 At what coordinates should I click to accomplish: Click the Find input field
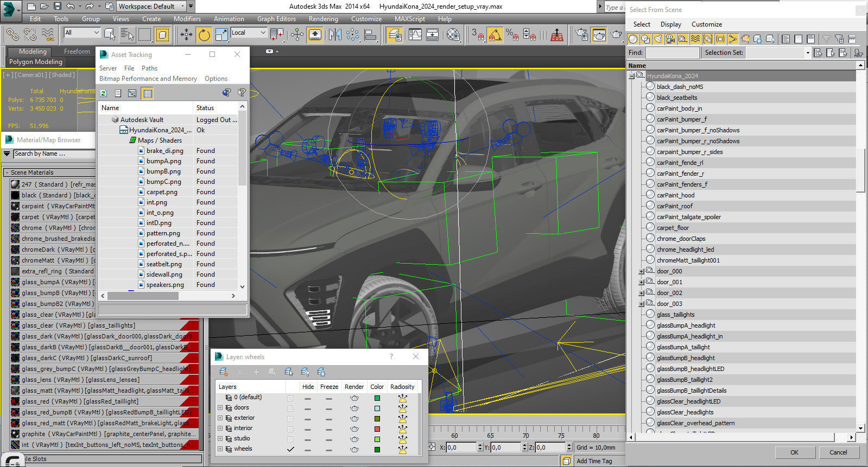672,53
